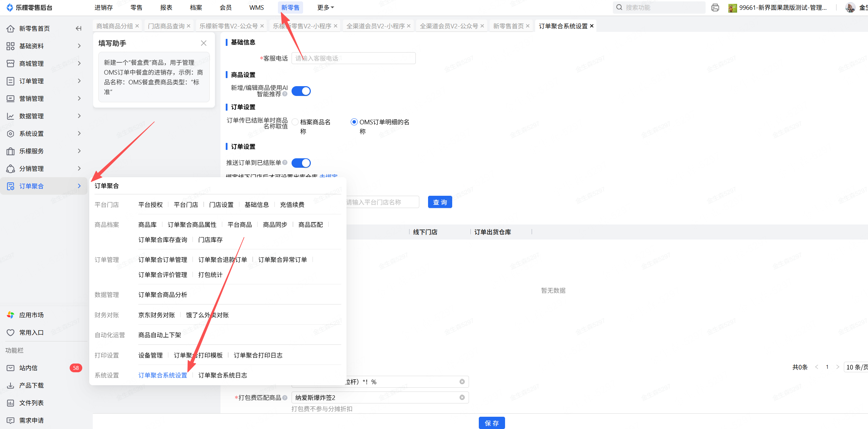Screen dimensions: 868x429
Task: Toggle the AI智能推荐 switch off
Action: coord(301,91)
